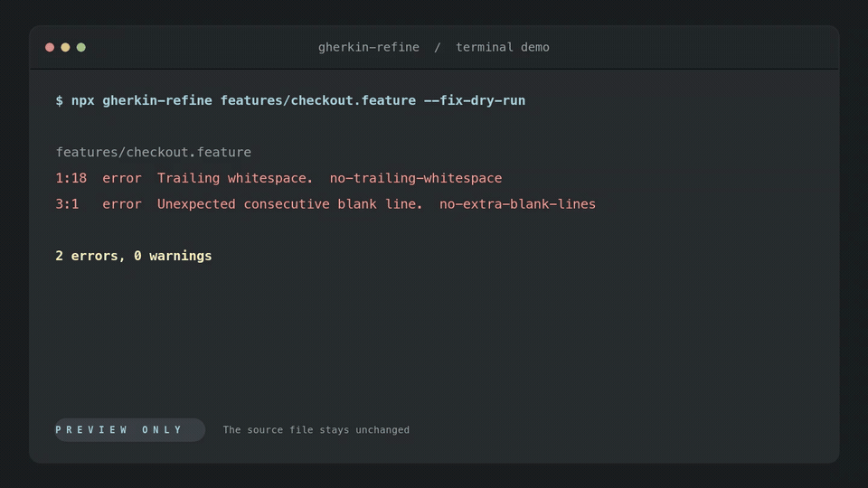Click the 'no-extra-blank-lines' rule name
This screenshot has height=488, width=868.
pyautogui.click(x=517, y=204)
